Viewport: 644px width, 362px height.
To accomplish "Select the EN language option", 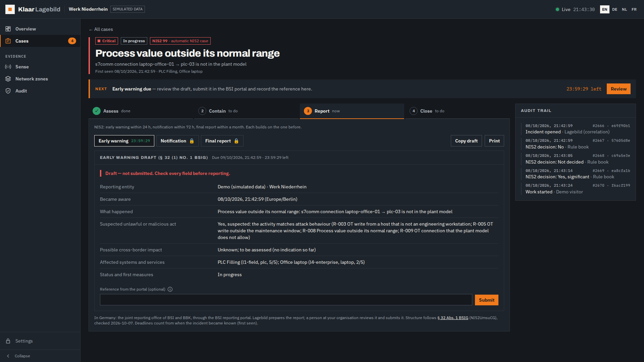I will (605, 9).
